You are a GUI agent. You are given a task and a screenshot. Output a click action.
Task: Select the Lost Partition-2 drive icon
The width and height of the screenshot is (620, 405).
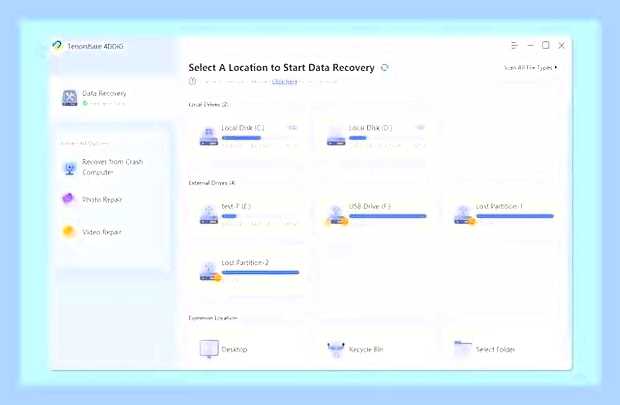(x=210, y=271)
